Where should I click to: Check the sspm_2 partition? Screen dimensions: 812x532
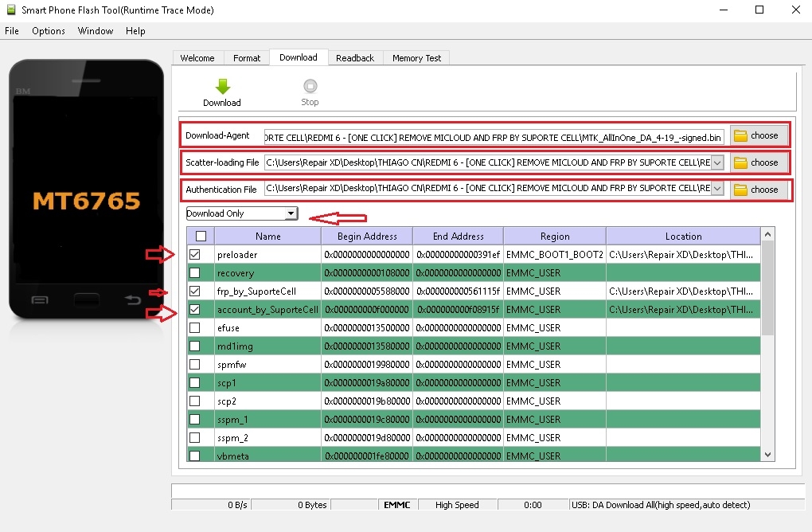[x=195, y=438]
